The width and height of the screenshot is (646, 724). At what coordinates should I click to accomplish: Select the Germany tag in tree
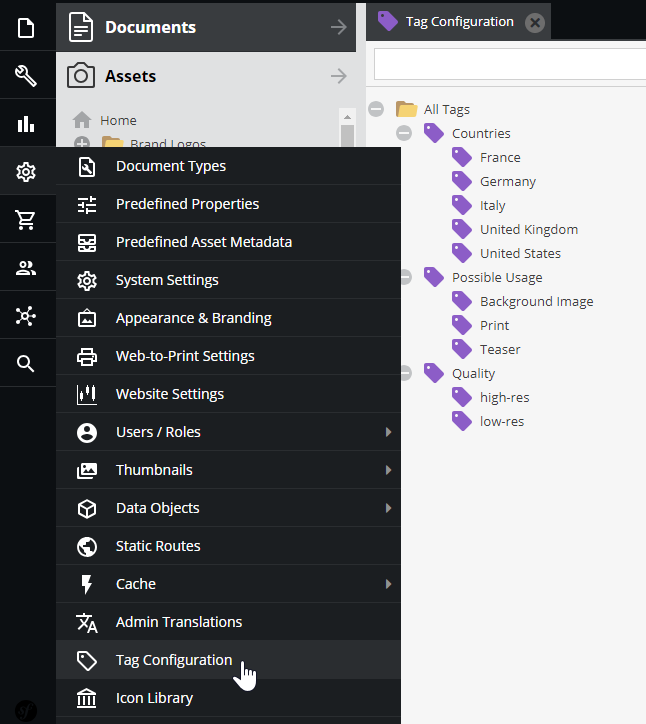tap(507, 181)
